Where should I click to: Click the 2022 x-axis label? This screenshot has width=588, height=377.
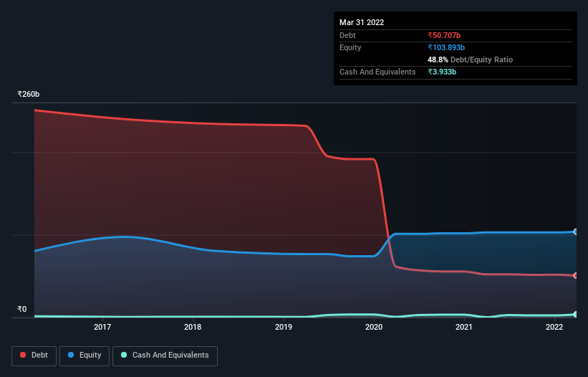554,327
